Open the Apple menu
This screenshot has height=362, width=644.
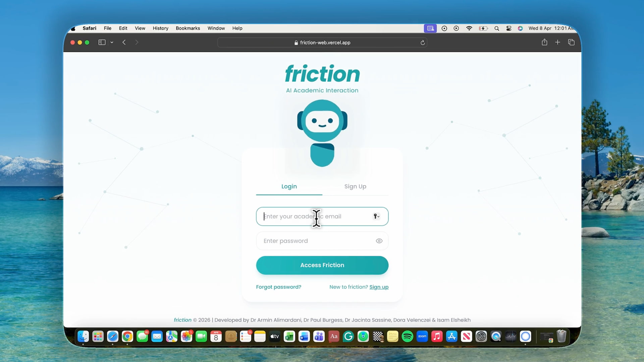(73, 28)
